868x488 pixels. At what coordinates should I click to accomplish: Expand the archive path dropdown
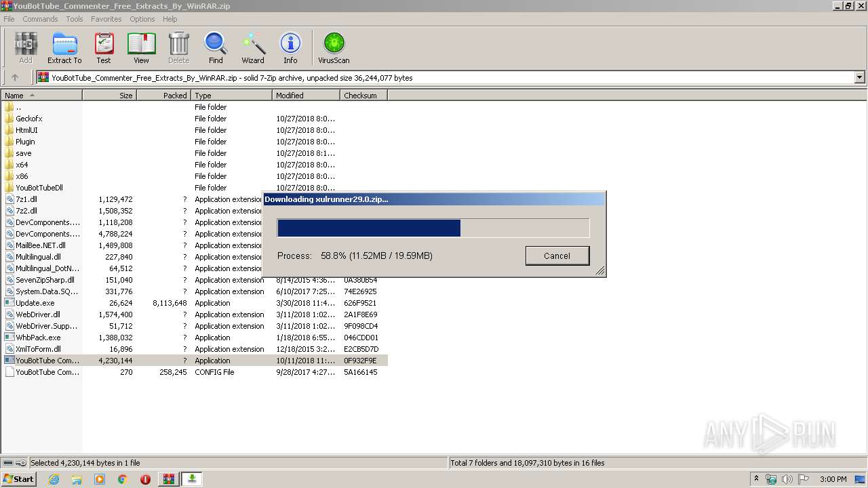[x=859, y=77]
